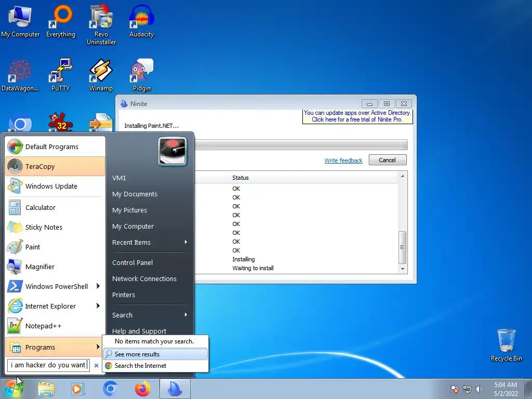Open file explorer from the taskbar

pyautogui.click(x=46, y=389)
